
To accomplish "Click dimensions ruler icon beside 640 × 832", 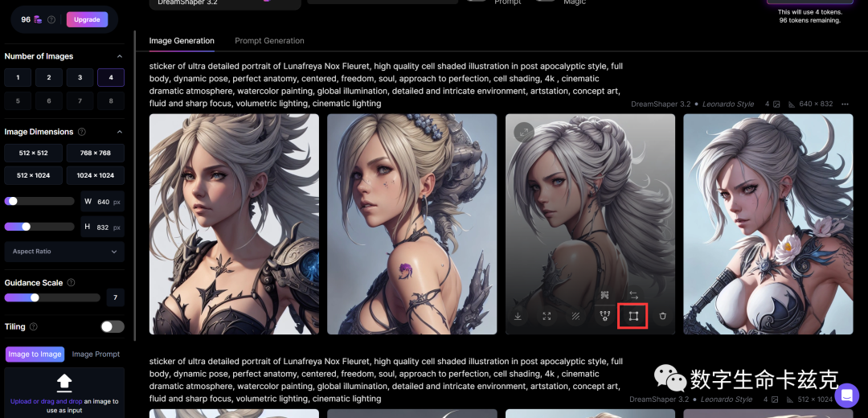I will tap(792, 104).
